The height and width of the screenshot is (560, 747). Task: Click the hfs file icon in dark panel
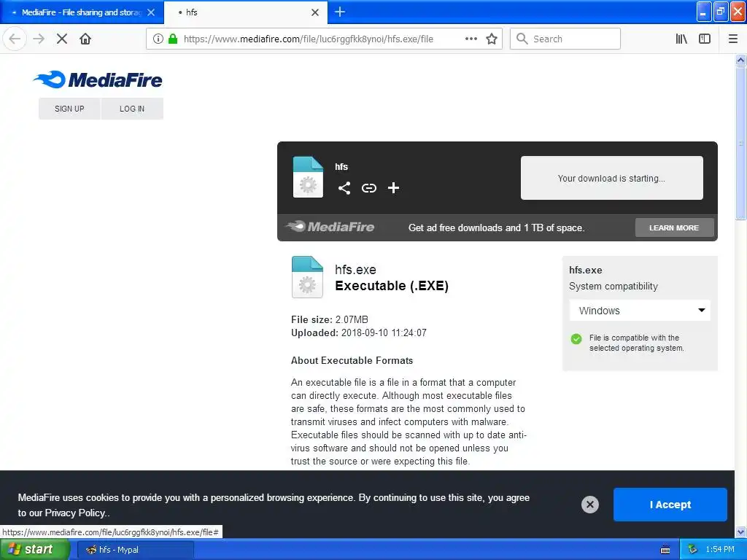[308, 176]
